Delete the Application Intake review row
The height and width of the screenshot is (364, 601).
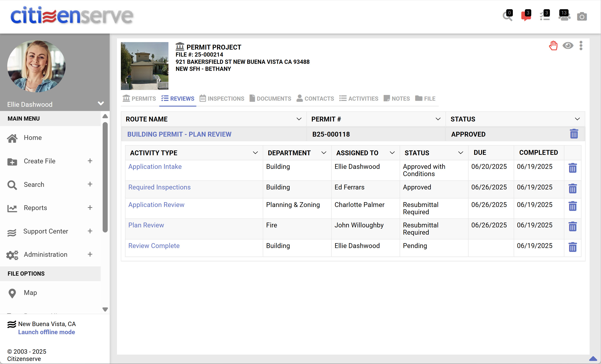572,168
